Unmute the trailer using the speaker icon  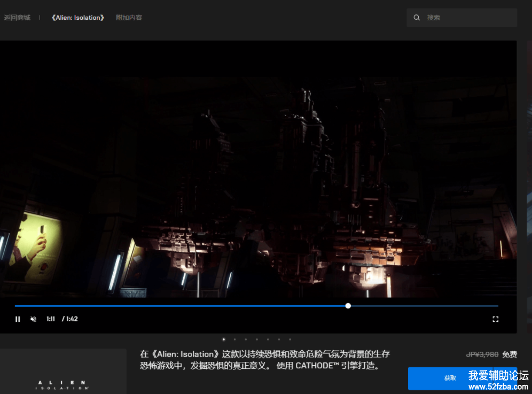33,319
